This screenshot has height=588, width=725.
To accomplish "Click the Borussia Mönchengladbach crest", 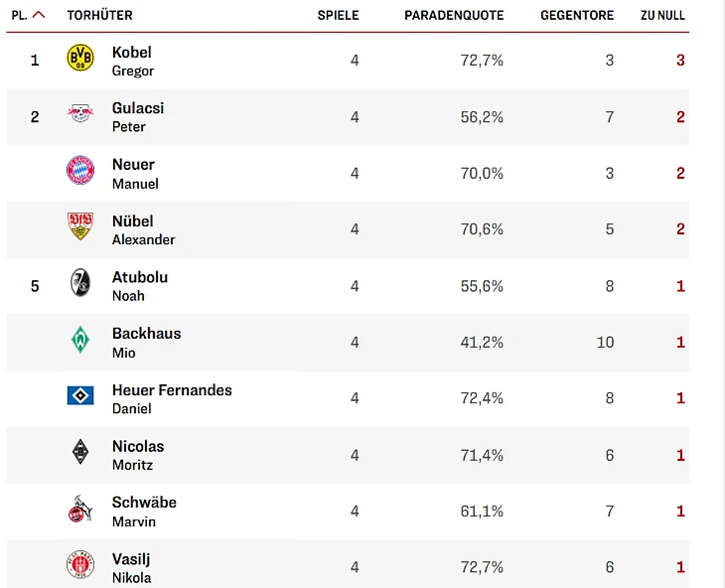I will click(x=80, y=452).
